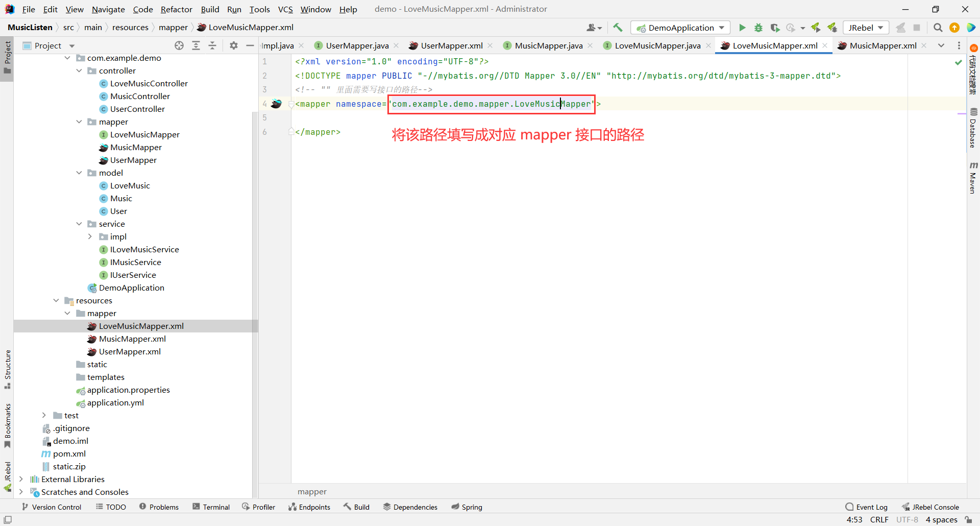Open Structure tool window tab
Image resolution: width=980 pixels, height=526 pixels.
(x=7, y=369)
